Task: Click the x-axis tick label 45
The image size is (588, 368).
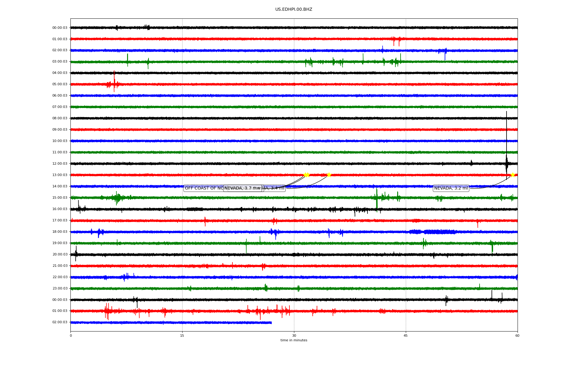Action: (x=406, y=336)
